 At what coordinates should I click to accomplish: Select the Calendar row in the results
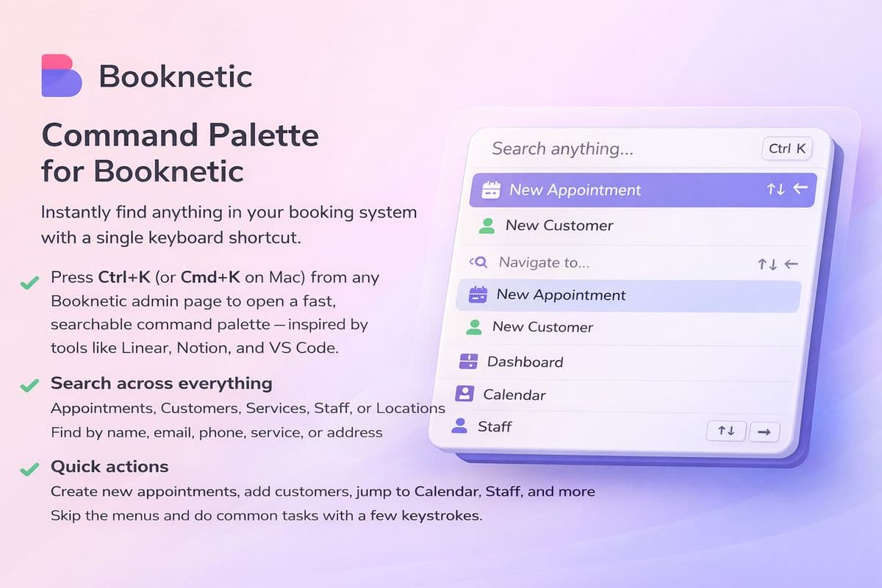514,394
